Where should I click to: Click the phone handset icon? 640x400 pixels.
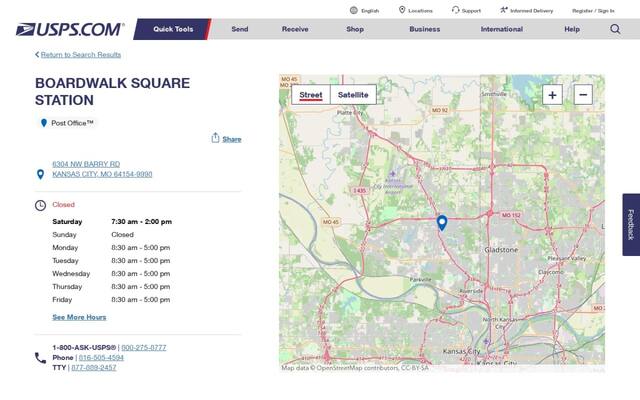pyautogui.click(x=40, y=358)
